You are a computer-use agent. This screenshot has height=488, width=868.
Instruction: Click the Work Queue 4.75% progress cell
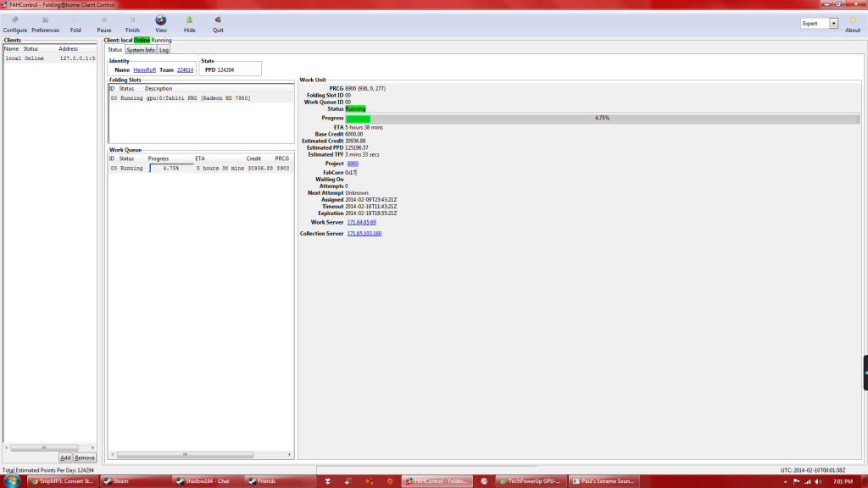click(x=171, y=169)
